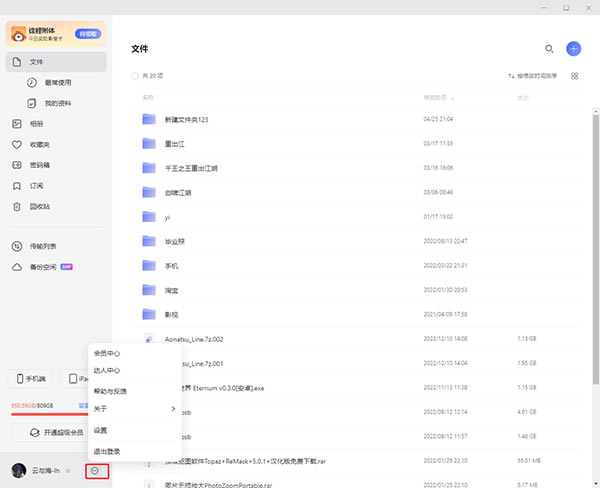This screenshot has height=488, width=600.
Task: Click the circled more-options icon beside the username
Action: tap(95, 470)
